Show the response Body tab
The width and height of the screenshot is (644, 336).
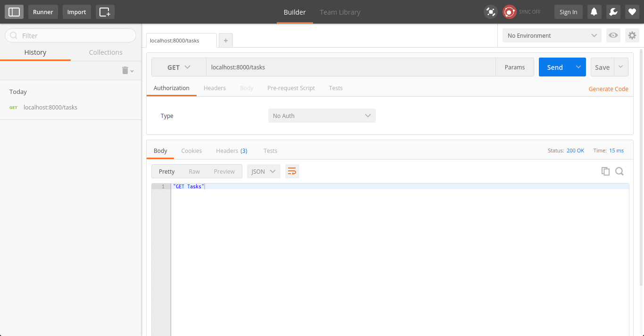coord(160,151)
